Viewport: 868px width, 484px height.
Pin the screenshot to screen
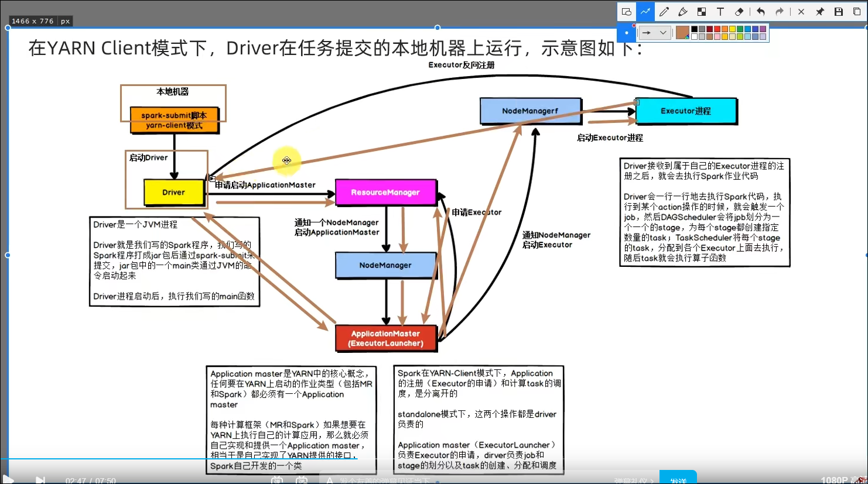point(820,12)
